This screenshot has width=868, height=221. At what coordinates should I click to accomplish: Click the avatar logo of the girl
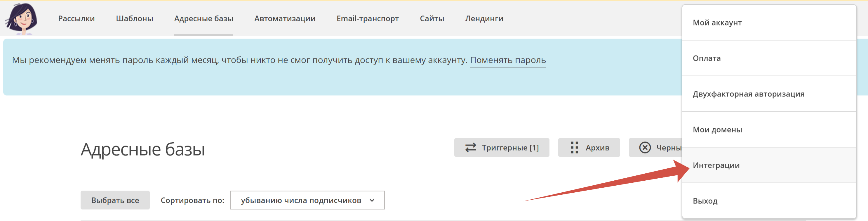point(22,18)
